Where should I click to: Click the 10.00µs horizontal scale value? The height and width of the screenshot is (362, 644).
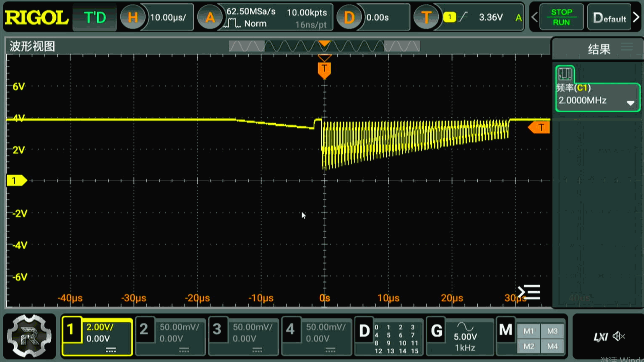(168, 17)
